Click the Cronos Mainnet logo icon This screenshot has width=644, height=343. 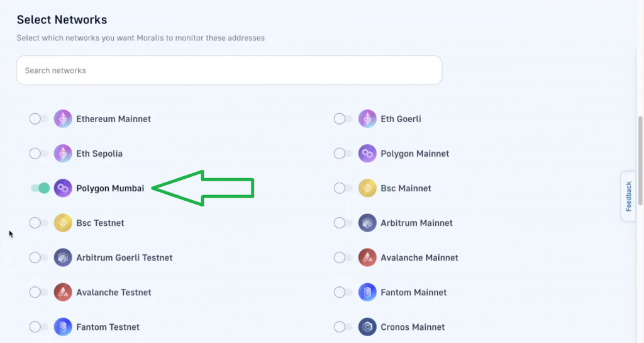[x=367, y=327]
